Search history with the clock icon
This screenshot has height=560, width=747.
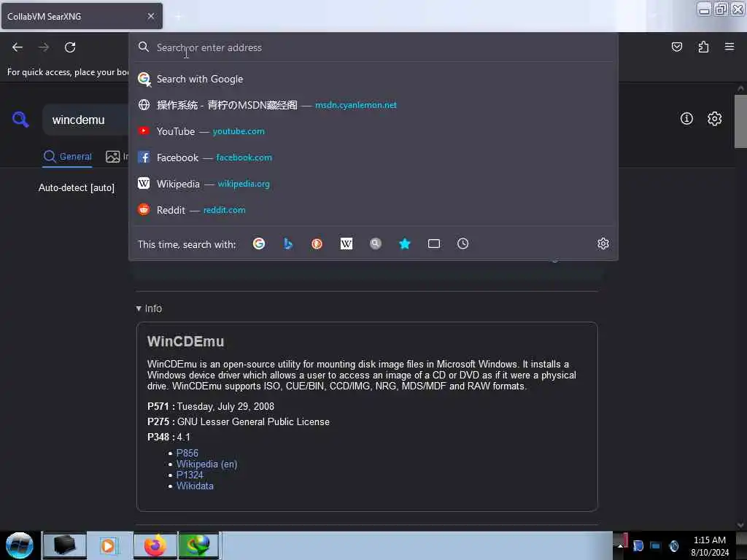pyautogui.click(x=462, y=244)
